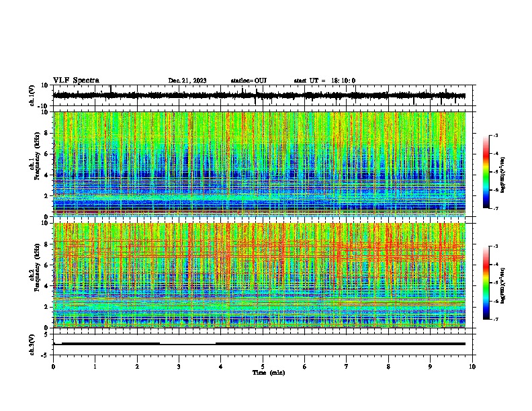532x411 pixels.
Task: Click time axis tick label "7"
Action: coord(347,367)
